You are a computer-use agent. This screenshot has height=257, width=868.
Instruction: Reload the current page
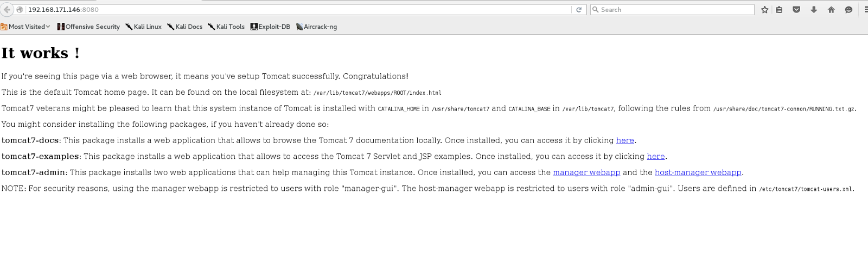[579, 10]
